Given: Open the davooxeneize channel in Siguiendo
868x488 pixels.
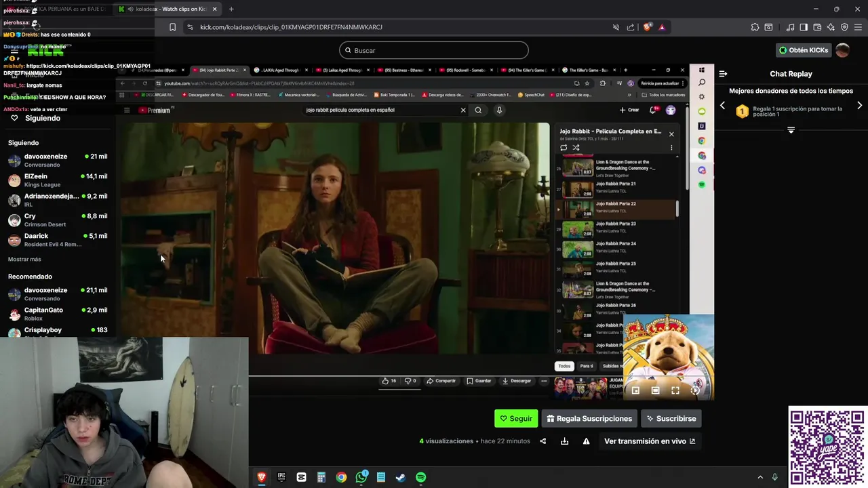Looking at the screenshot, I should click(x=58, y=160).
